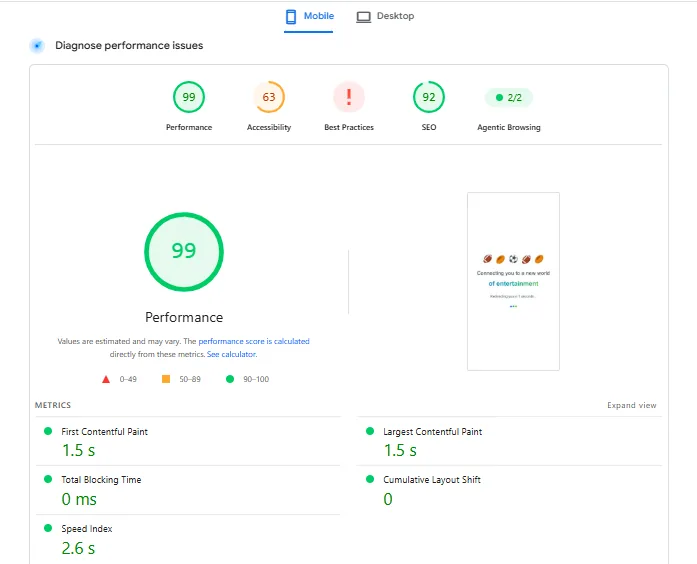Click the Agentic Browsing label
697x564 pixels.
pyautogui.click(x=509, y=127)
